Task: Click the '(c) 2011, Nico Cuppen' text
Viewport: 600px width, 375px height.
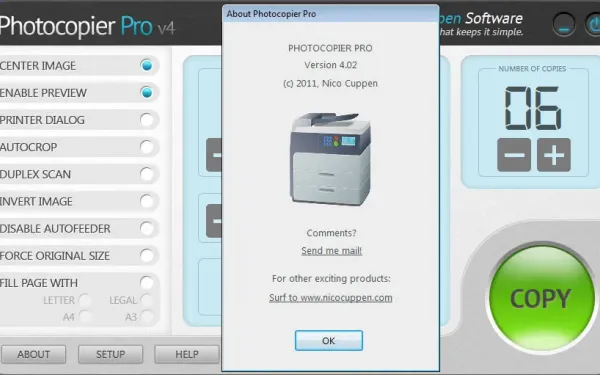Action: click(330, 83)
